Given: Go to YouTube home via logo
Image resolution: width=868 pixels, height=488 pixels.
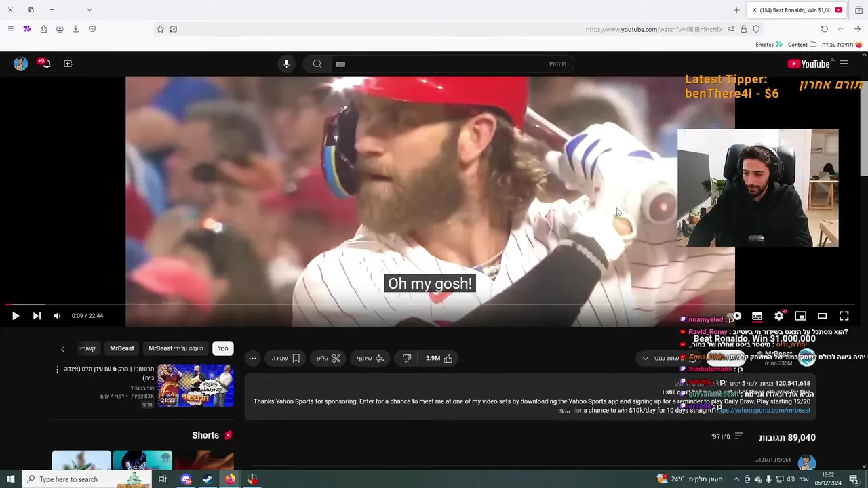Looking at the screenshot, I should [x=808, y=64].
